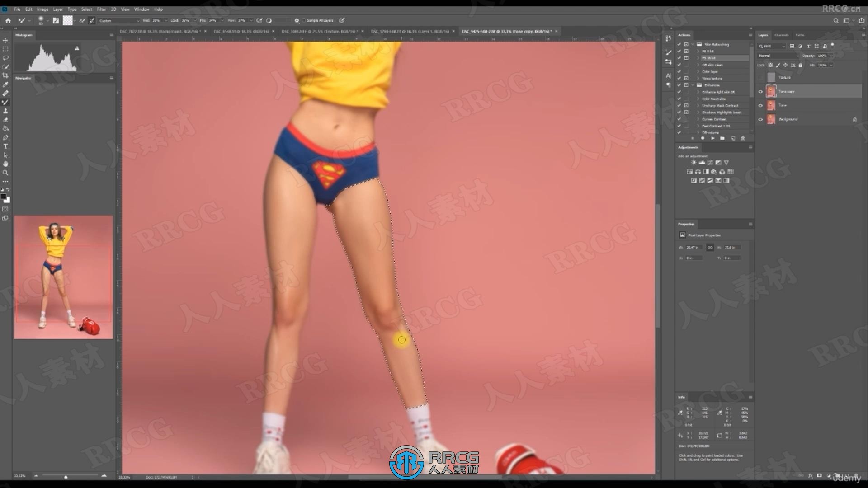Click the Navigator preview thumbnail
Image resolution: width=868 pixels, height=488 pixels.
click(x=63, y=277)
